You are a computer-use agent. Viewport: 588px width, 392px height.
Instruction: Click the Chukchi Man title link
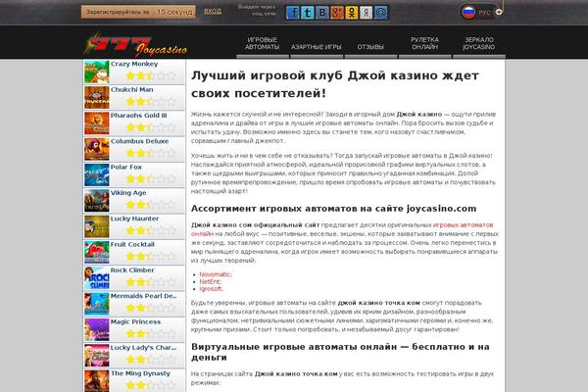(131, 89)
